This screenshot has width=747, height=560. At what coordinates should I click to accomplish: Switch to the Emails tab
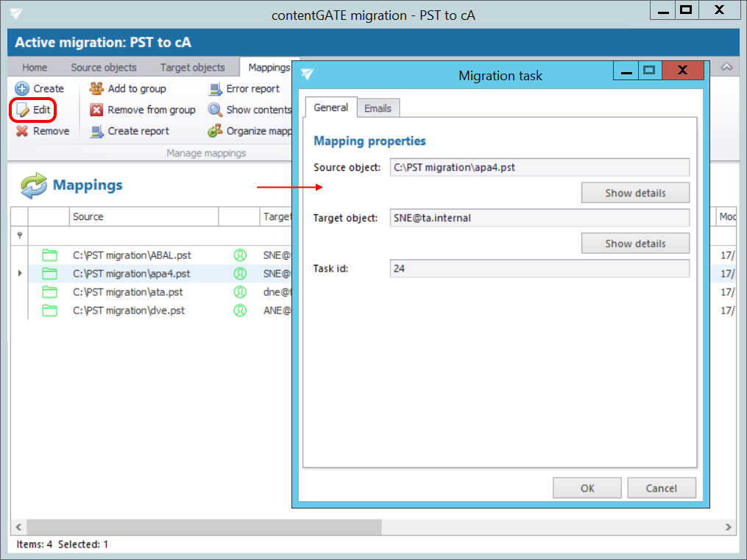coord(378,108)
